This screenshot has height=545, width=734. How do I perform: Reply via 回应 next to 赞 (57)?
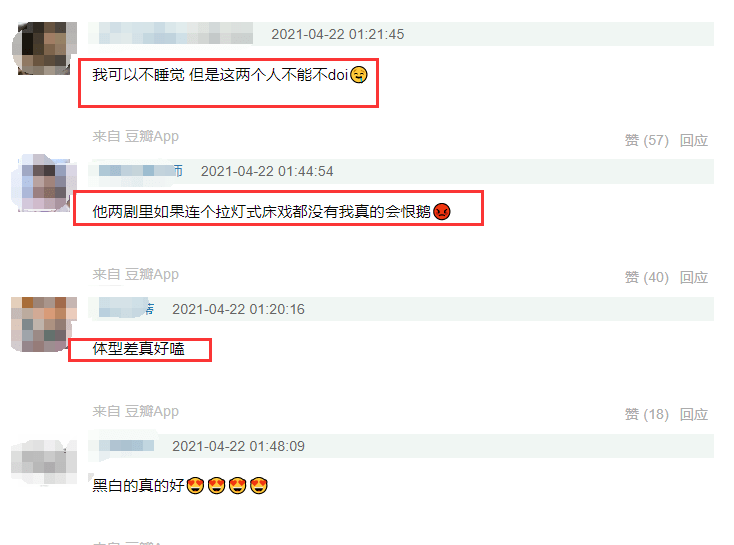694,140
